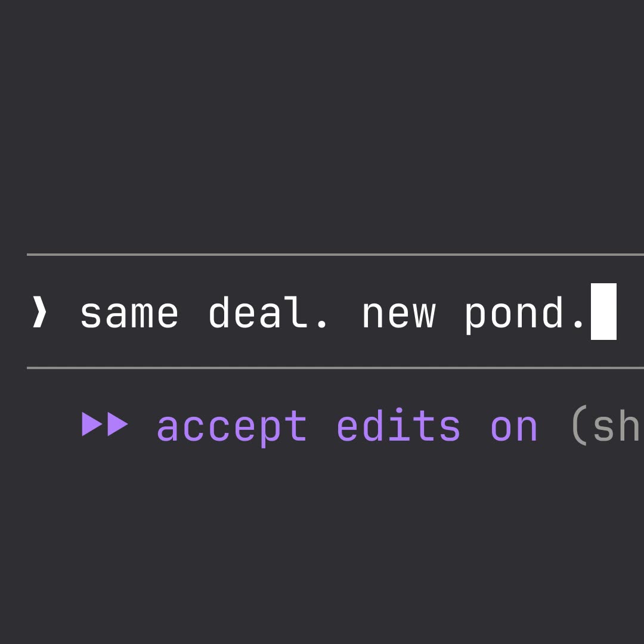The image size is (644, 644).
Task: Place the caret on the word 'new'
Action: click(398, 315)
